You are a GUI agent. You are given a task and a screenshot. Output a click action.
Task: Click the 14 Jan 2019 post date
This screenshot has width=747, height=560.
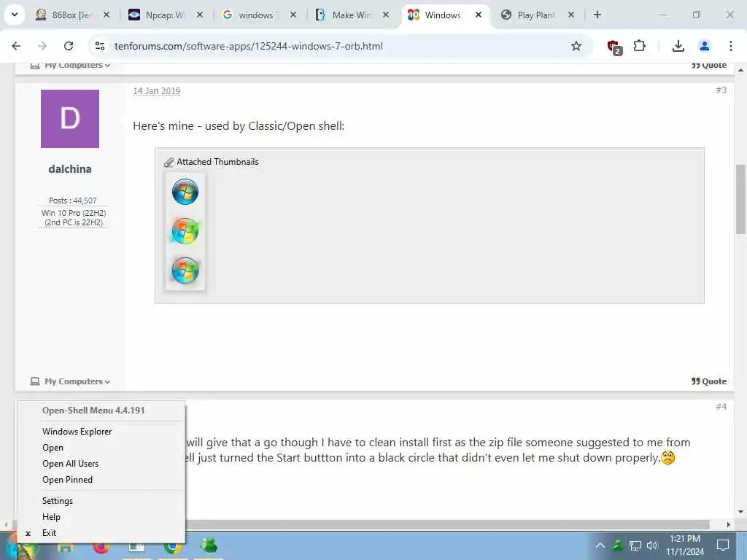157,91
